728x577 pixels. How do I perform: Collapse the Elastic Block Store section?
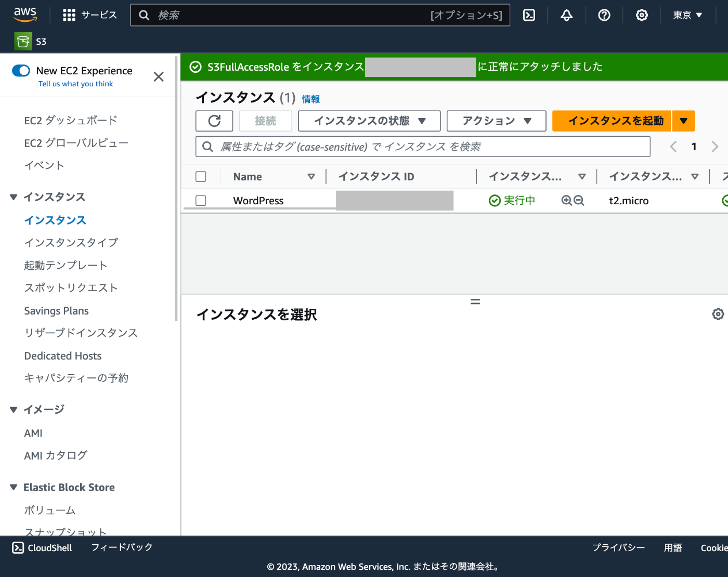pyautogui.click(x=14, y=487)
